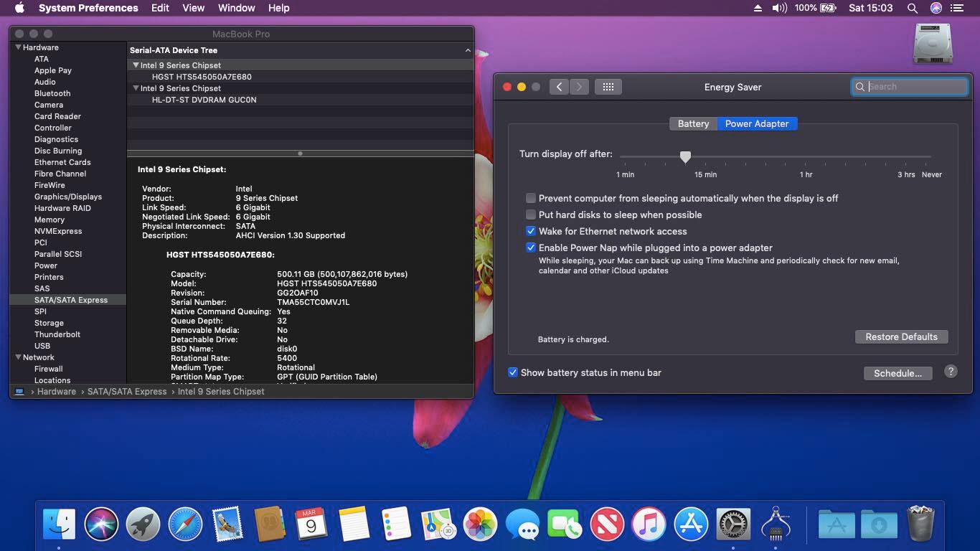Open the help question mark button
980x551 pixels.
click(x=951, y=372)
